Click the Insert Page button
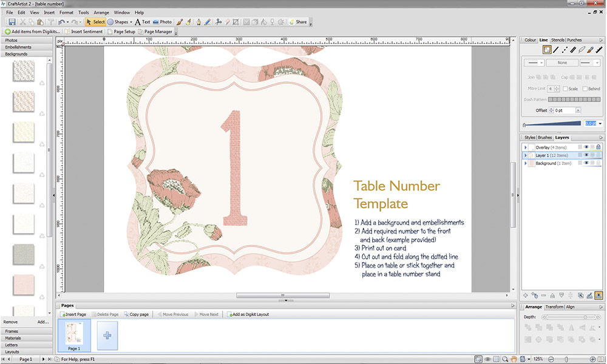607x364 pixels. pos(73,314)
